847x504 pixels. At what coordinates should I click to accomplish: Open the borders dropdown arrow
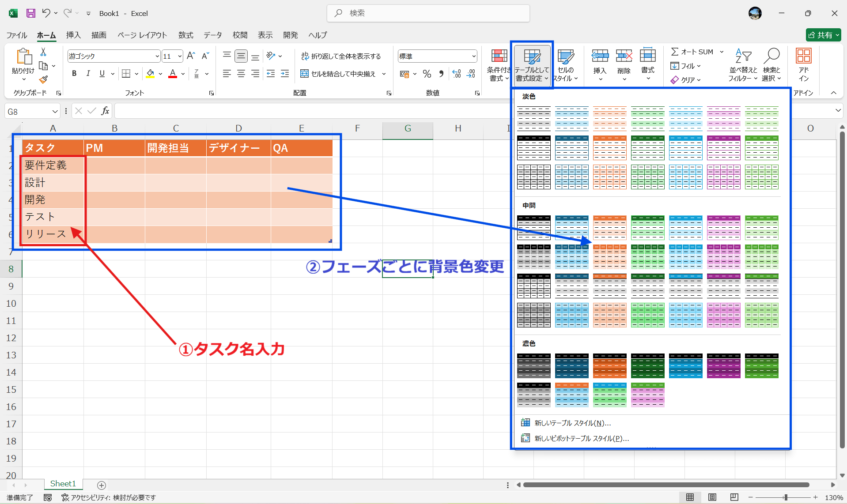click(136, 74)
